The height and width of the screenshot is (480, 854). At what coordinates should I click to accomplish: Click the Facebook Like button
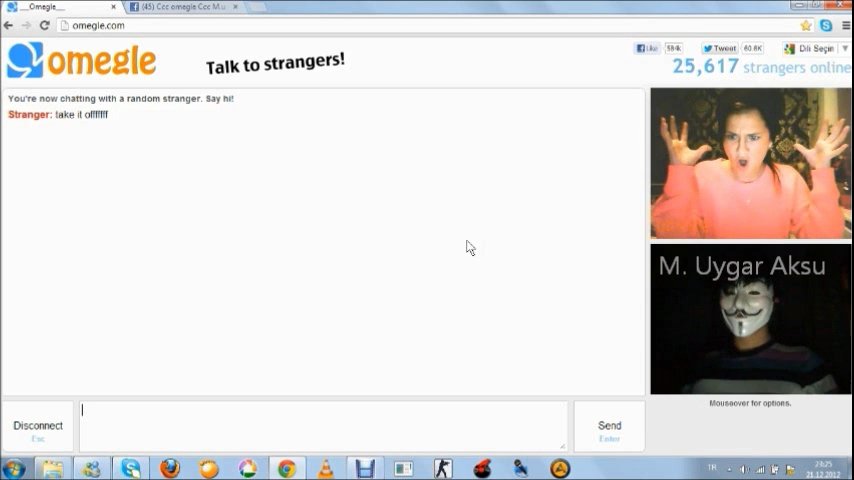(647, 48)
